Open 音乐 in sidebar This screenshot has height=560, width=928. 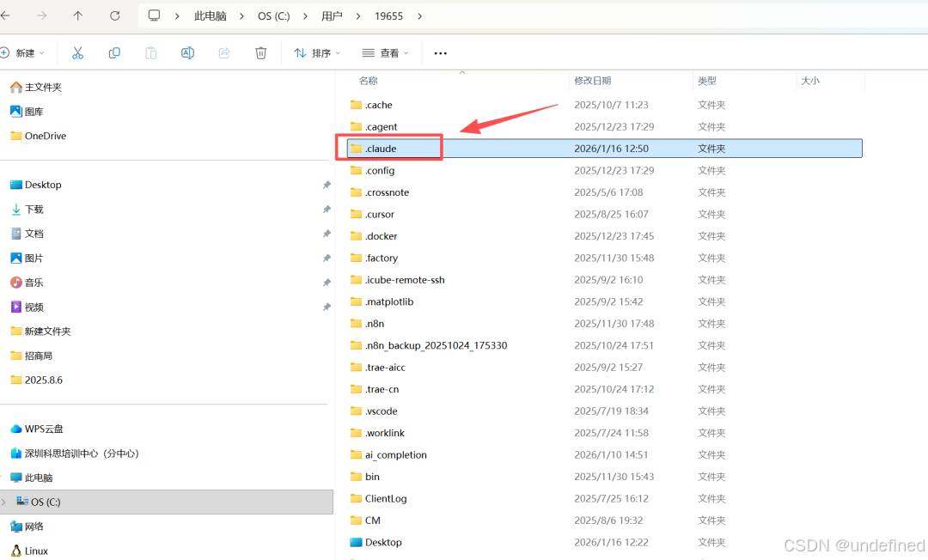(x=27, y=283)
